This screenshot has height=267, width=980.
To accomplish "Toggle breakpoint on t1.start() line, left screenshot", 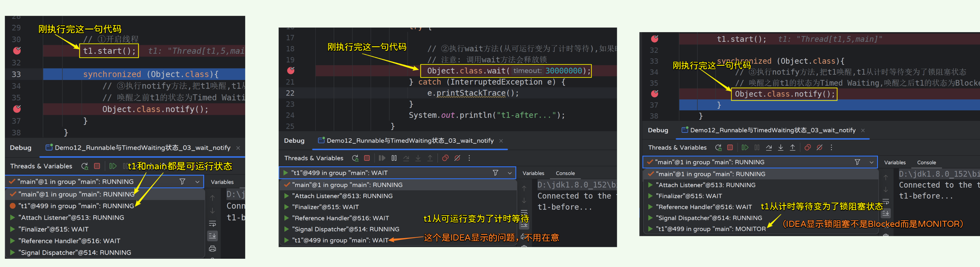I will [x=17, y=51].
